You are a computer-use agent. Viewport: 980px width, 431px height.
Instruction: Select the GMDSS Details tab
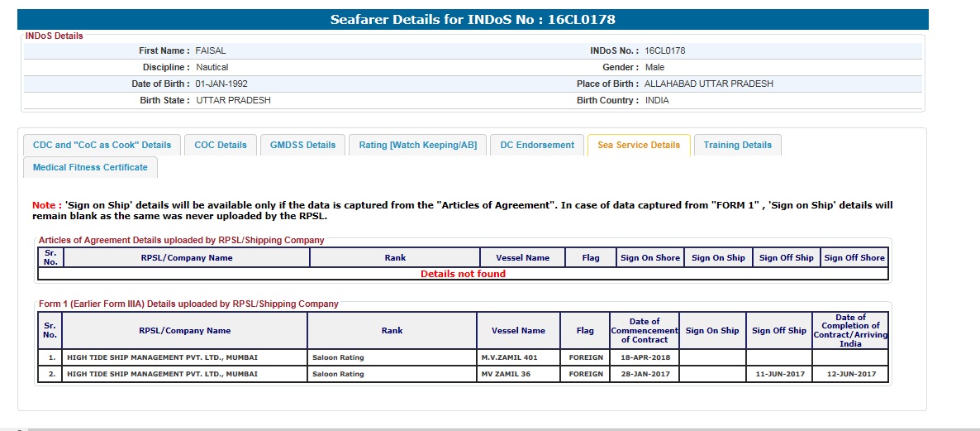click(302, 145)
